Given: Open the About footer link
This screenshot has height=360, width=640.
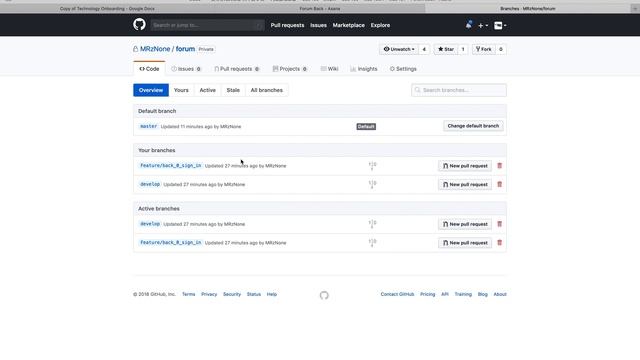Looking at the screenshot, I should coord(500,294).
